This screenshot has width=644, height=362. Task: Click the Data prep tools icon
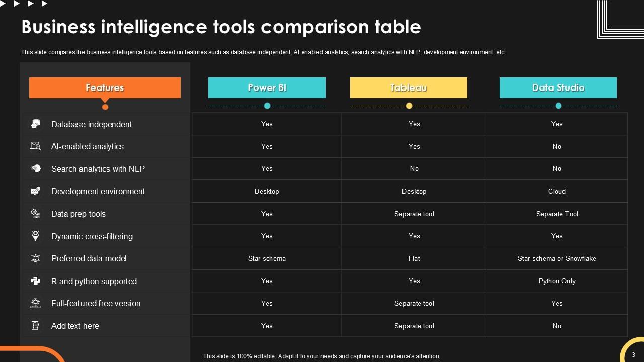(x=35, y=214)
